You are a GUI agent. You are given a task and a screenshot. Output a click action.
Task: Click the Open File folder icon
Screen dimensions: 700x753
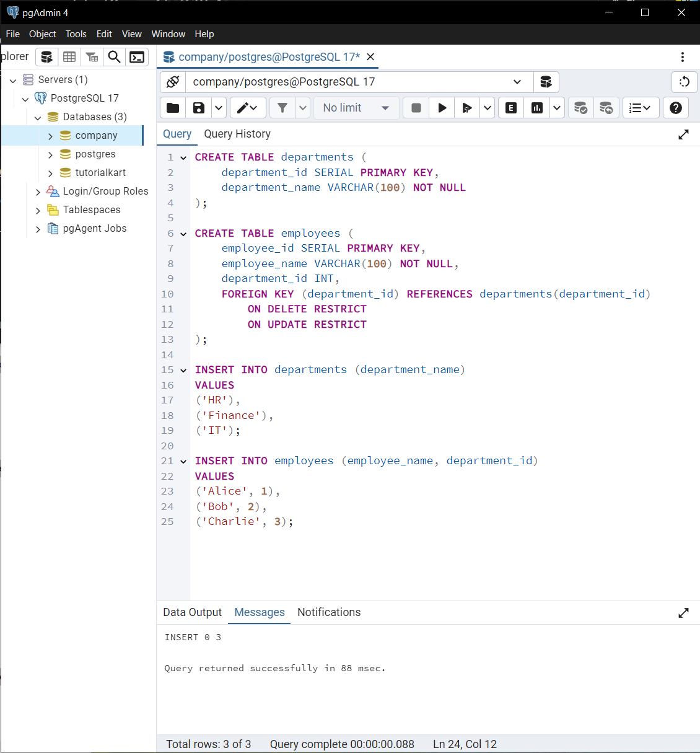click(173, 108)
